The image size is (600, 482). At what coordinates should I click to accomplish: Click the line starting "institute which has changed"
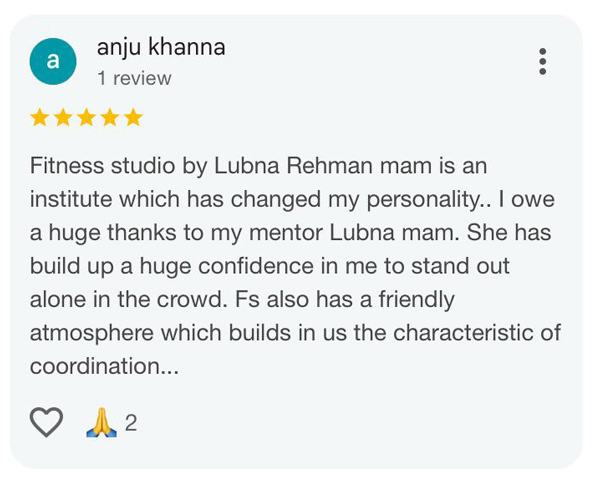292,198
